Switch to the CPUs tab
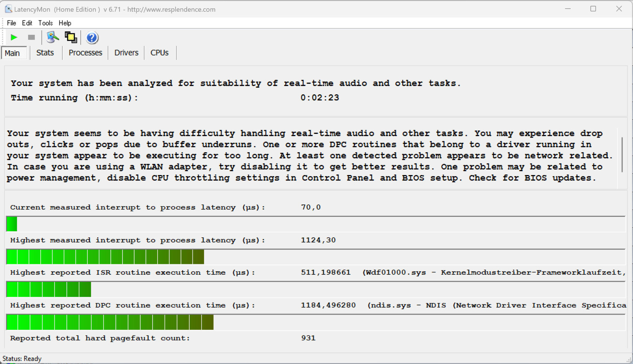Image resolution: width=633 pixels, height=364 pixels. click(159, 53)
